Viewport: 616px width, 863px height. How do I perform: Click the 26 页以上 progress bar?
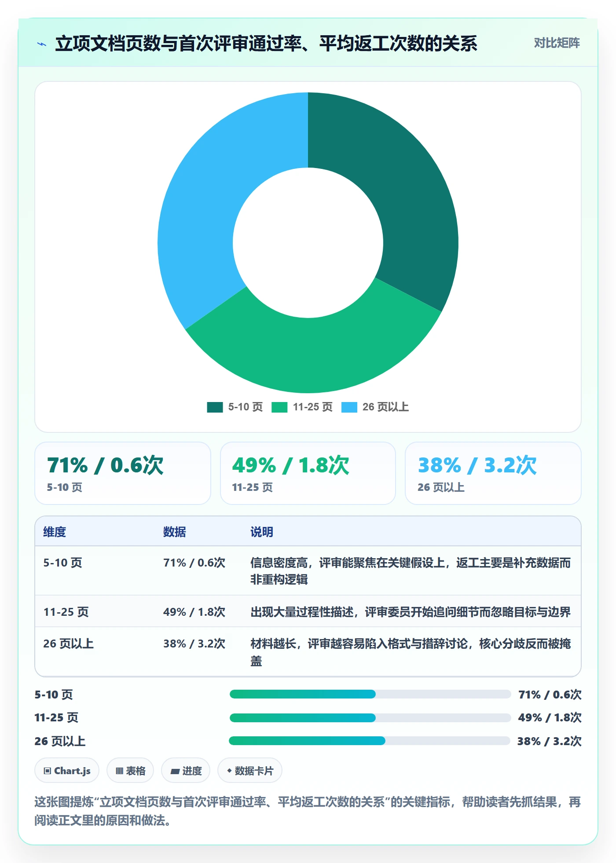coord(370,741)
